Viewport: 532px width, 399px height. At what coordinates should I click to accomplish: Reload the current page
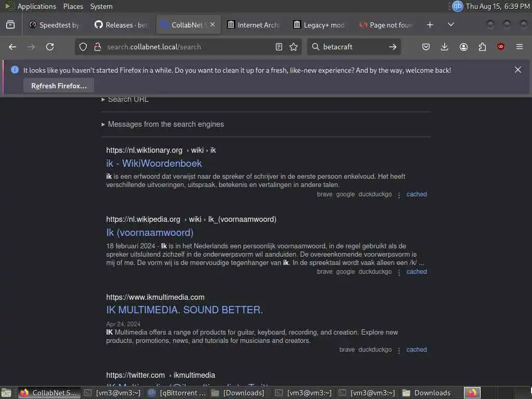tap(50, 47)
